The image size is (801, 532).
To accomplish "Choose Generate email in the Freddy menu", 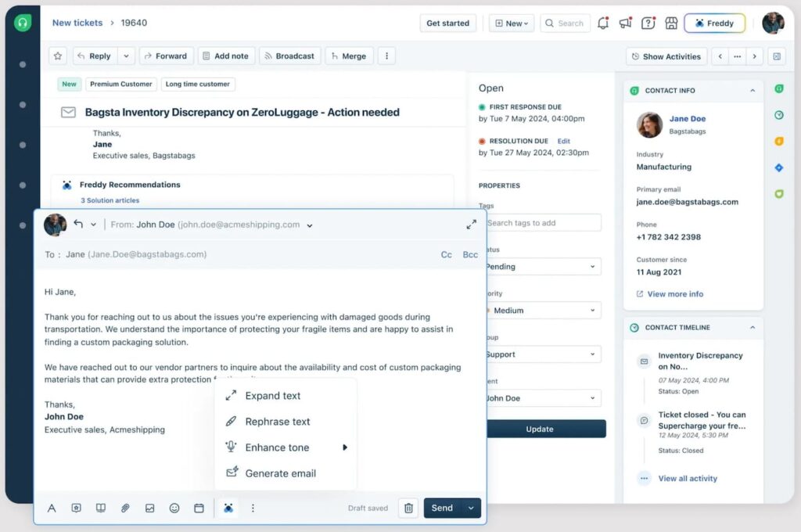I will pyautogui.click(x=280, y=473).
